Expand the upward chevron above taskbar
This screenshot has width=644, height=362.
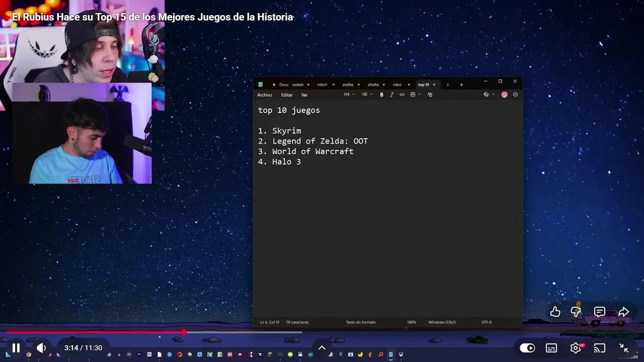click(322, 348)
